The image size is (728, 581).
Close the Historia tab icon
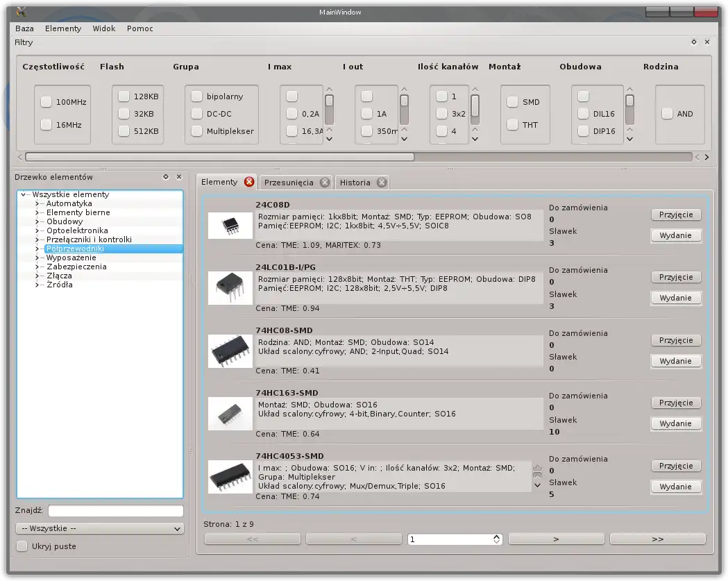[x=381, y=183]
